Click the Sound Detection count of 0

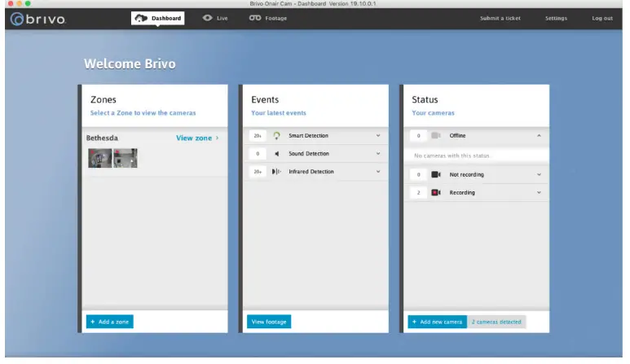click(x=258, y=154)
